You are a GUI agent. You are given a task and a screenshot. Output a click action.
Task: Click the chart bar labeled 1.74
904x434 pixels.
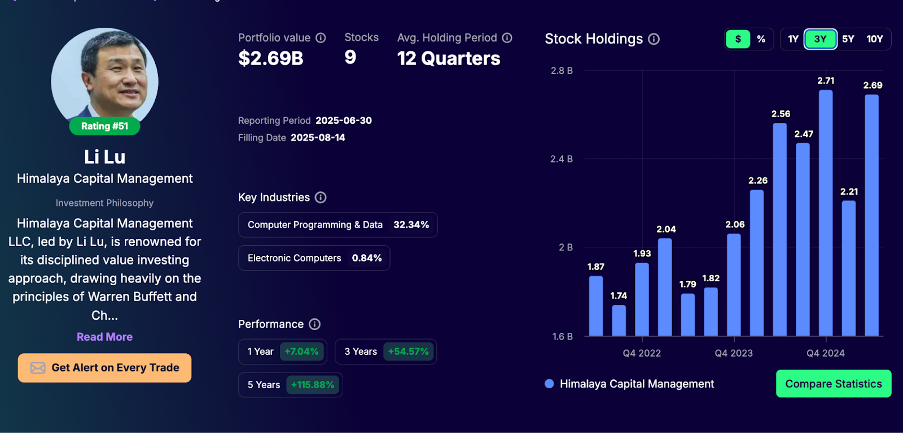coord(619,321)
